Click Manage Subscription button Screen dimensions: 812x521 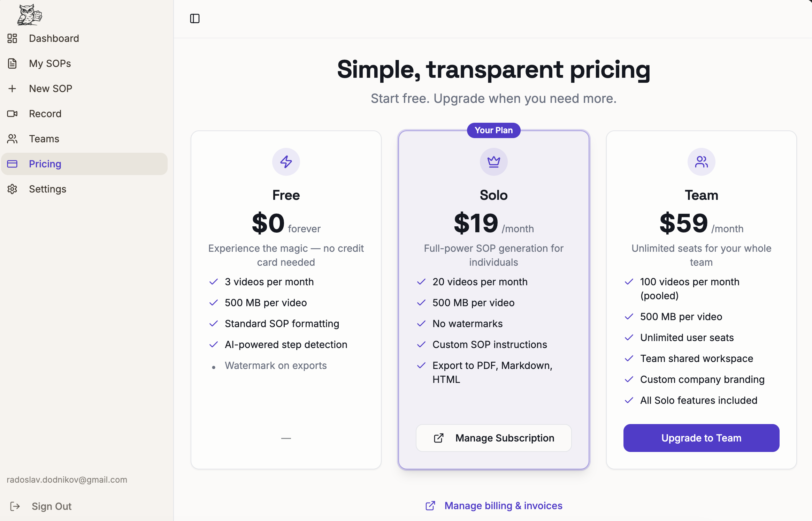coord(493,438)
